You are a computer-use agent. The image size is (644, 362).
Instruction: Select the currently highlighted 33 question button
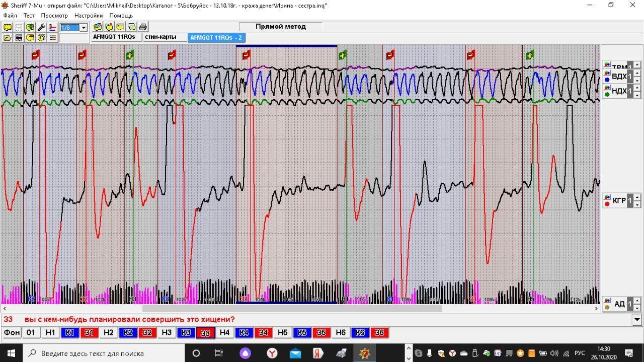click(205, 333)
